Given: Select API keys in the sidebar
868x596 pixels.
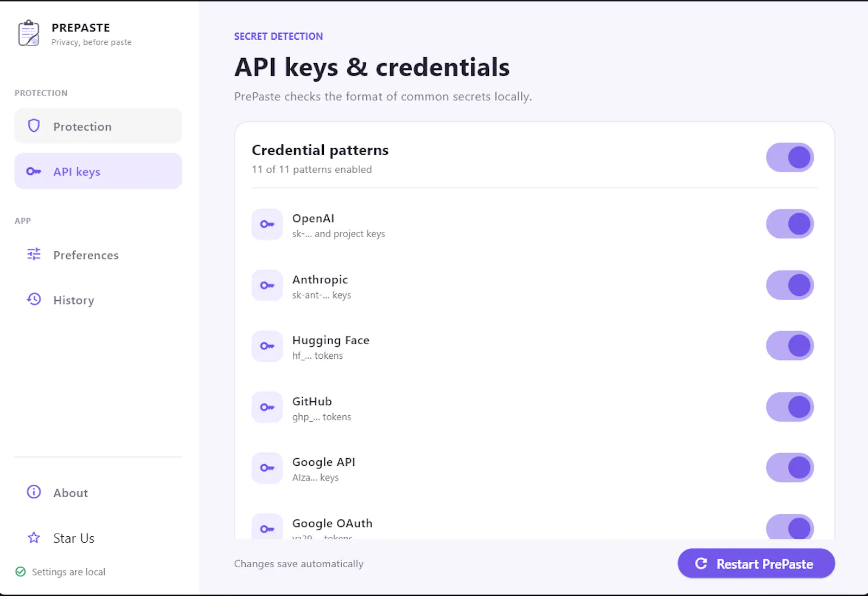Looking at the screenshot, I should point(98,171).
